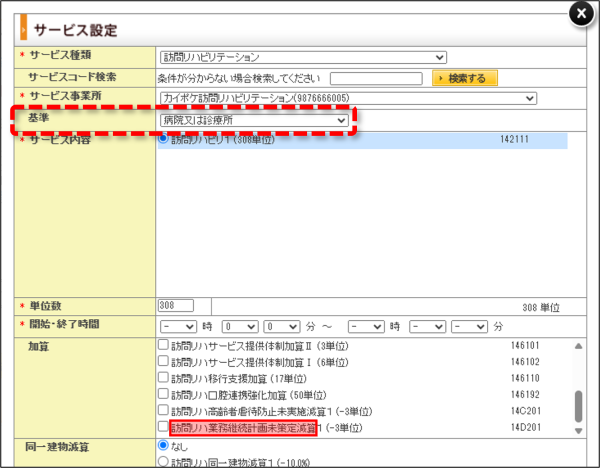Select なし for 同一建物減算

pyautogui.click(x=163, y=445)
